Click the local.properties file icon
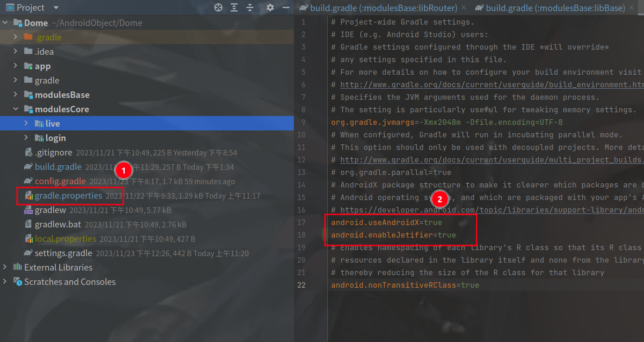 [x=28, y=239]
